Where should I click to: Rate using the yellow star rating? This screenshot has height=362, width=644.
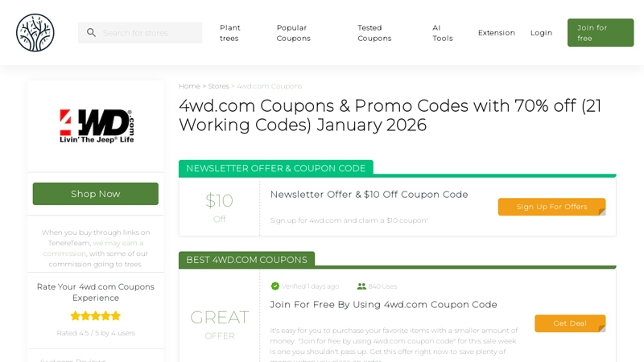[95, 315]
